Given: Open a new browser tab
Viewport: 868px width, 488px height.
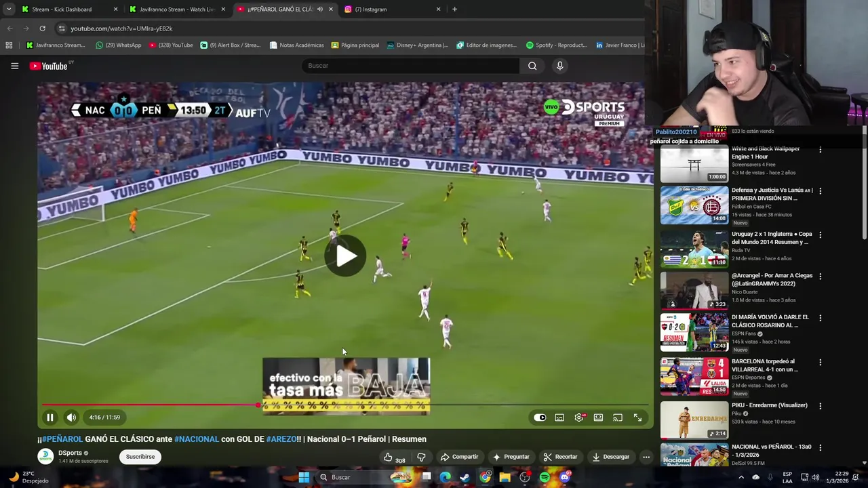Looking at the screenshot, I should [454, 9].
